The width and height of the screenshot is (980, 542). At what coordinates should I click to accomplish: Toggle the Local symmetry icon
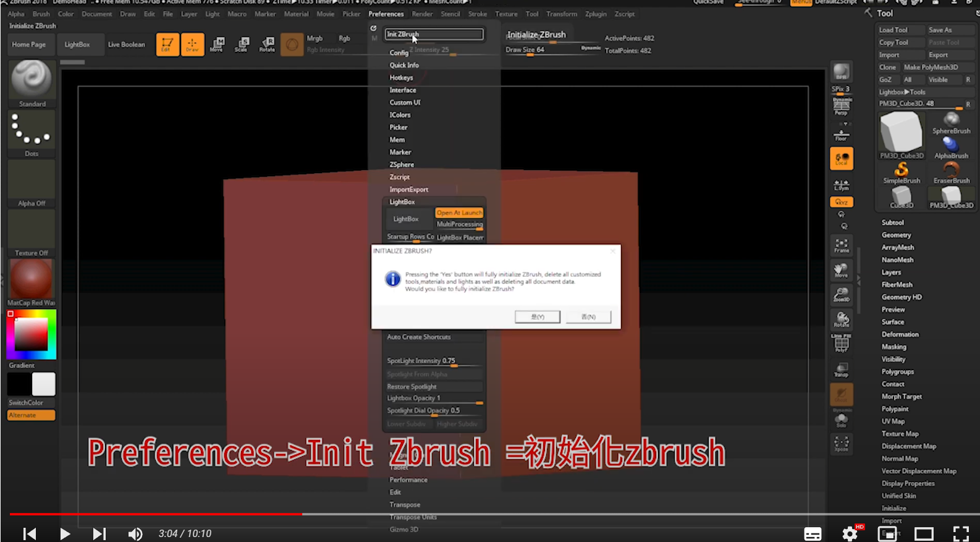842,158
